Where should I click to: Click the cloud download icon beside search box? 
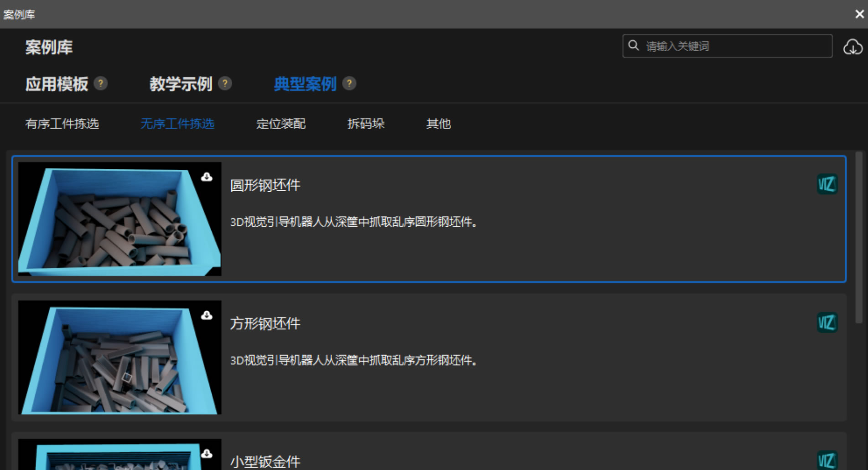(852, 47)
